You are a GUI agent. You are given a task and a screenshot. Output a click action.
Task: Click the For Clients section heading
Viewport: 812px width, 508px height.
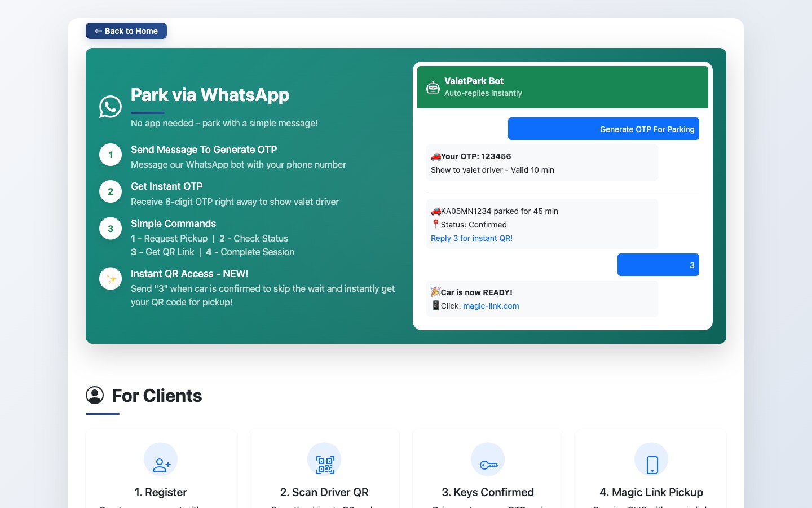coord(157,396)
